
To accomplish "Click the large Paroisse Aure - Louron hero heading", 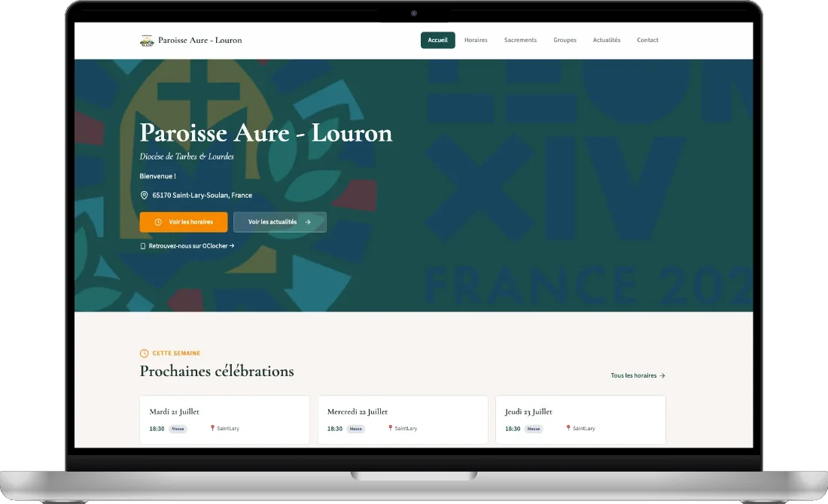I will [x=266, y=133].
